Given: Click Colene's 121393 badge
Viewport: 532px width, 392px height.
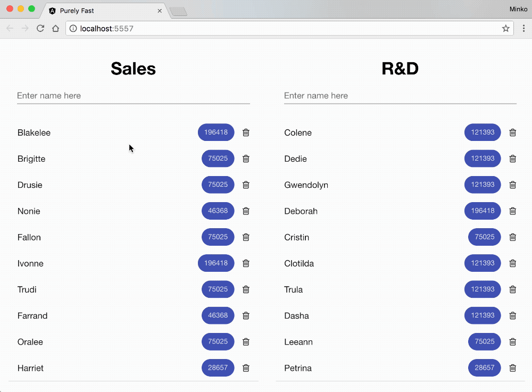Looking at the screenshot, I should pyautogui.click(x=483, y=132).
